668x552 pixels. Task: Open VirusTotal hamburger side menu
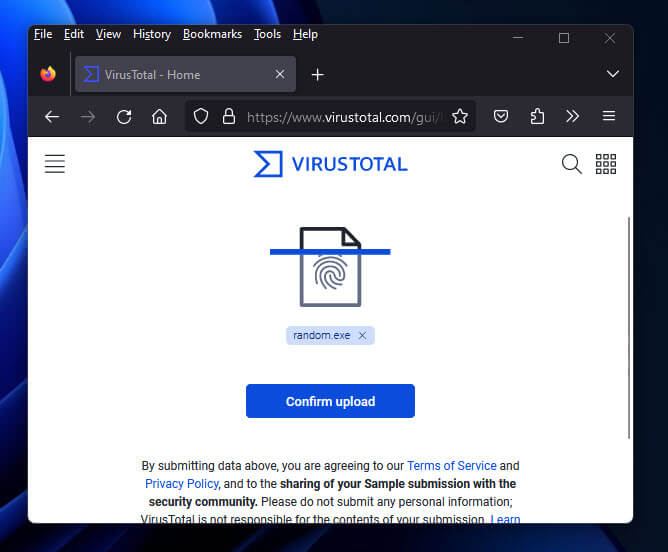point(55,164)
